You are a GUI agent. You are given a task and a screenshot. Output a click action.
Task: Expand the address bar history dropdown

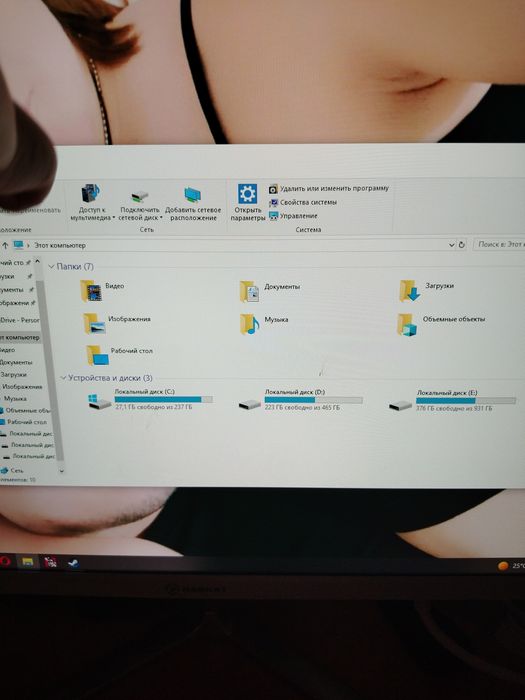(451, 245)
